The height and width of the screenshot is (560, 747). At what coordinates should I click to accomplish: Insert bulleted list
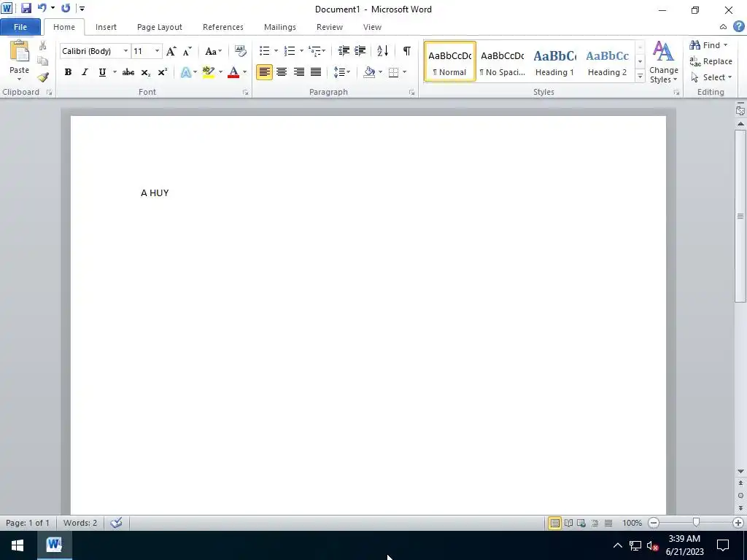[264, 51]
